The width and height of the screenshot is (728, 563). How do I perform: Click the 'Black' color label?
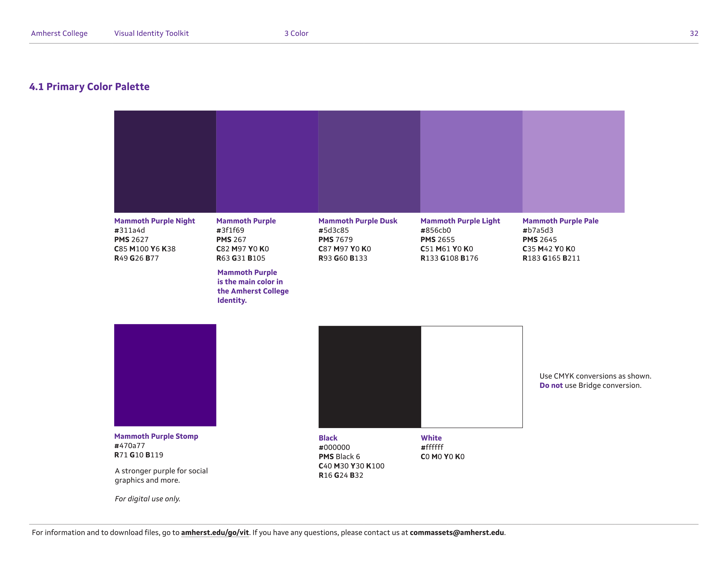328,438
